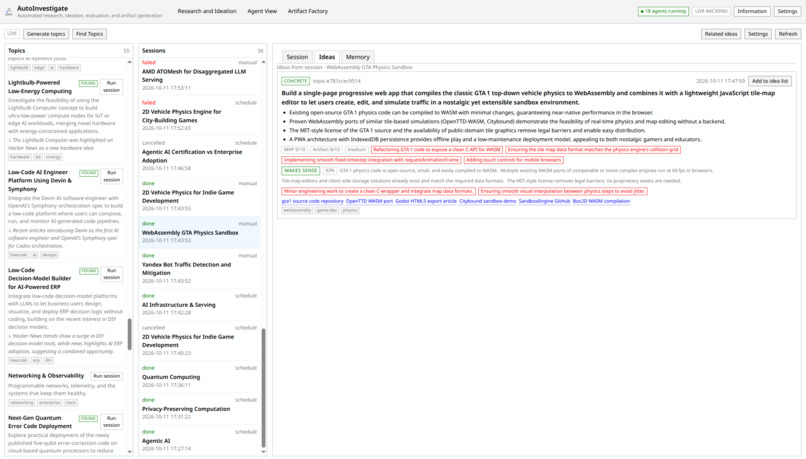Image resolution: width=806 pixels, height=459 pixels.
Task: Click the Adding touch controls risk tag
Action: 514,160
